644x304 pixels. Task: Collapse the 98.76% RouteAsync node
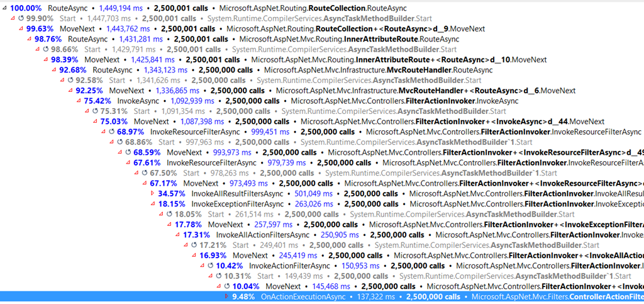(29, 39)
